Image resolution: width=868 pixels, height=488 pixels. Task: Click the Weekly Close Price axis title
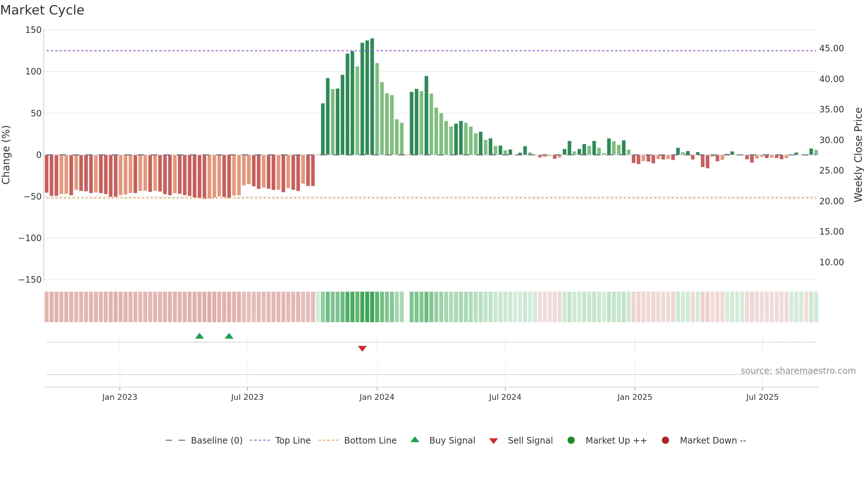pos(859,155)
